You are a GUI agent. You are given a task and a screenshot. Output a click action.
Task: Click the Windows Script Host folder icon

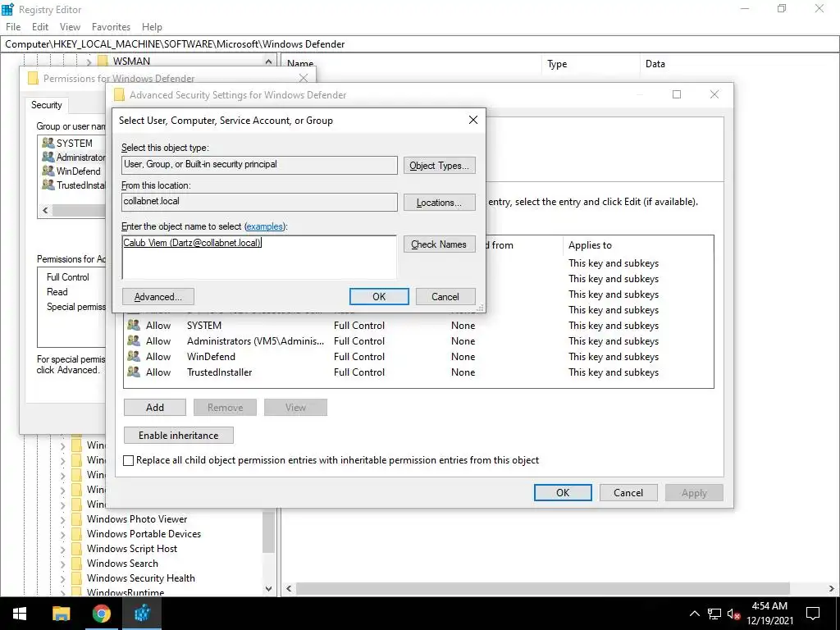tap(77, 549)
